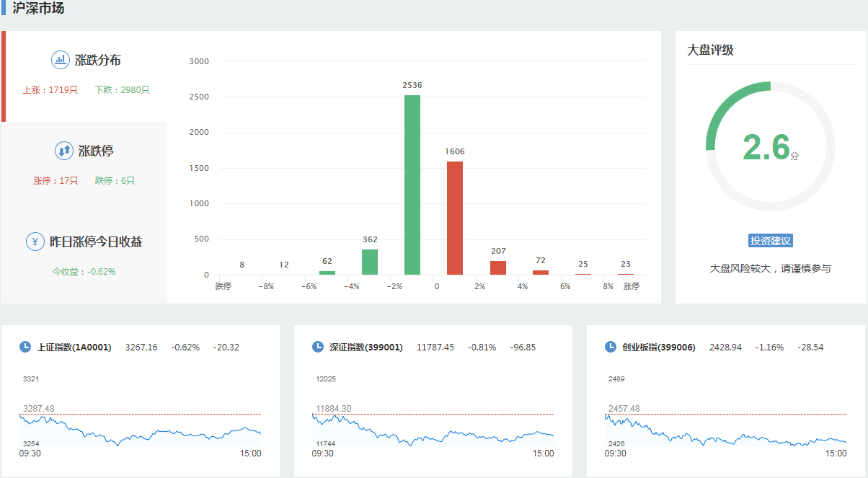Click the clock icon next to 上证指数

click(x=25, y=347)
